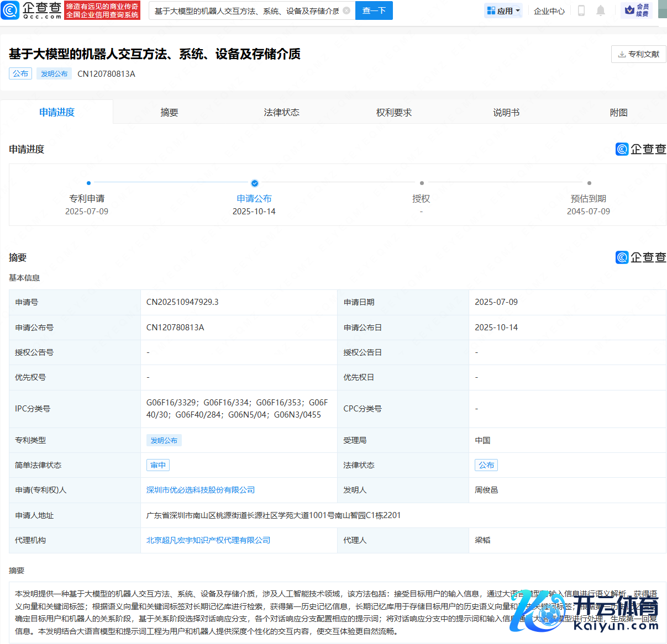Click the Qcc.com logo icon

(x=10, y=10)
